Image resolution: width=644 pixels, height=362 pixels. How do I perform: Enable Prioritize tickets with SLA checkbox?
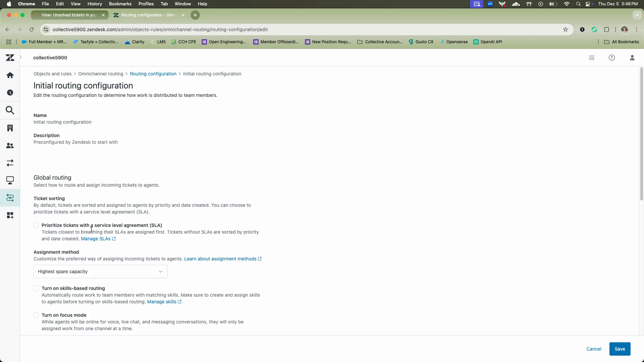point(36,225)
